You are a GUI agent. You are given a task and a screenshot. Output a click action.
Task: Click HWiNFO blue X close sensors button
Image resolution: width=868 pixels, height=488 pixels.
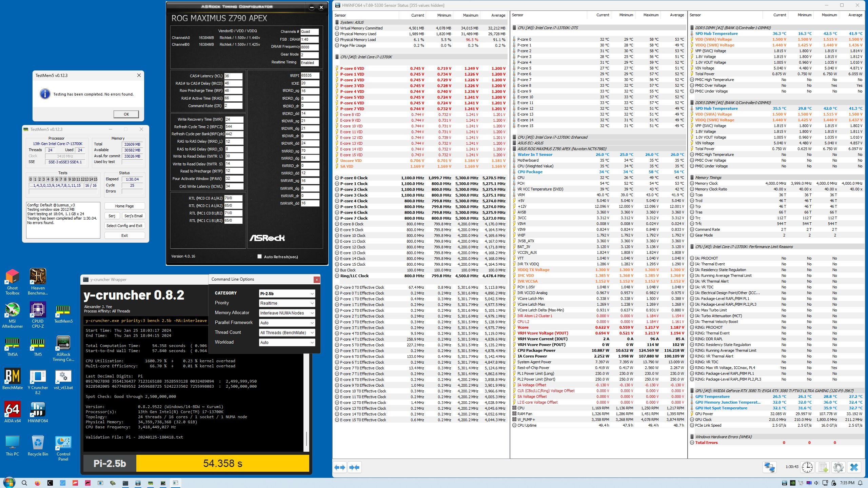click(854, 467)
